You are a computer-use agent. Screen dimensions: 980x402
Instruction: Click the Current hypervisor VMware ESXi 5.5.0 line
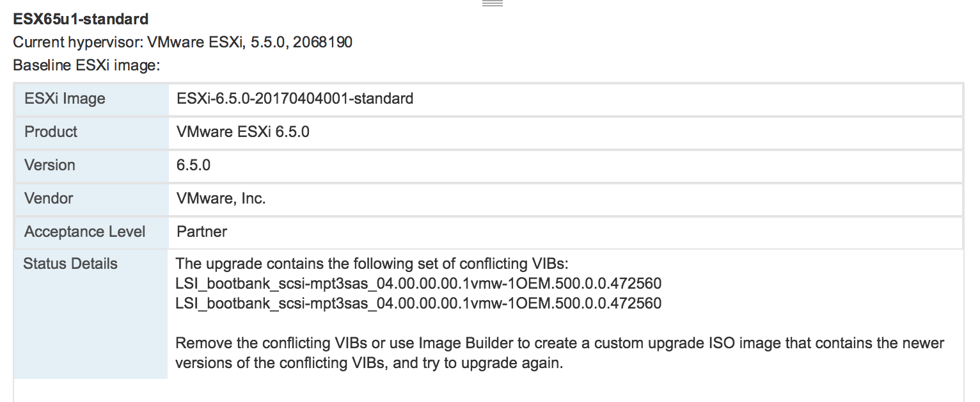183,42
